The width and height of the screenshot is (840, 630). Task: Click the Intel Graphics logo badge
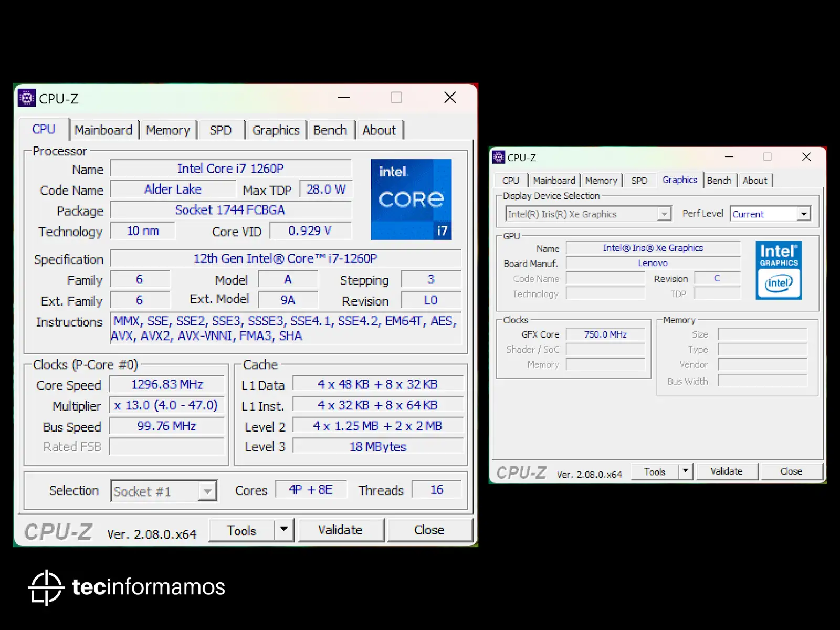tap(779, 270)
